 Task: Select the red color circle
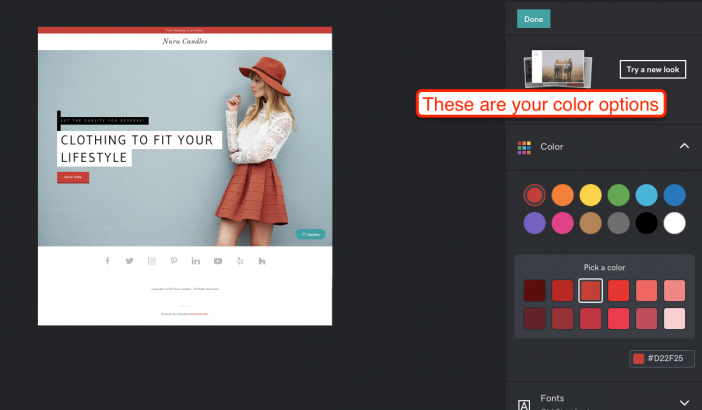coord(535,195)
